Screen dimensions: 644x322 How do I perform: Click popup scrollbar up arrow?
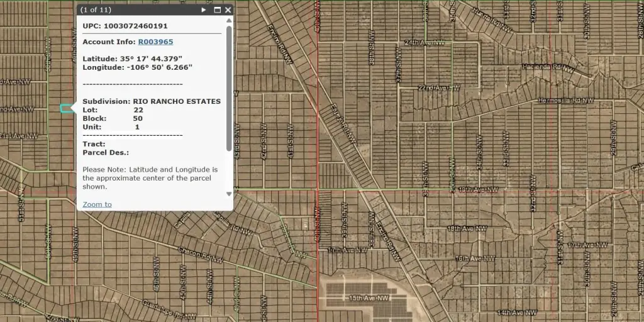229,21
